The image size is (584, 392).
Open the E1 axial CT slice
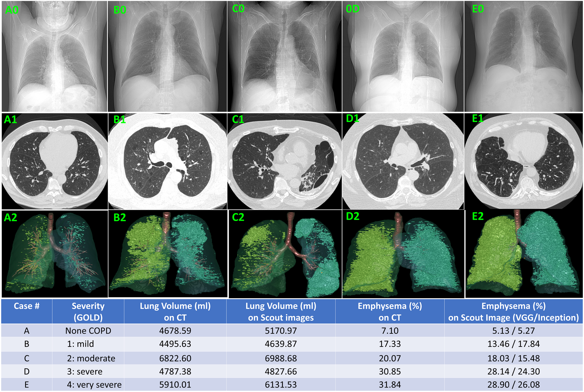click(524, 161)
